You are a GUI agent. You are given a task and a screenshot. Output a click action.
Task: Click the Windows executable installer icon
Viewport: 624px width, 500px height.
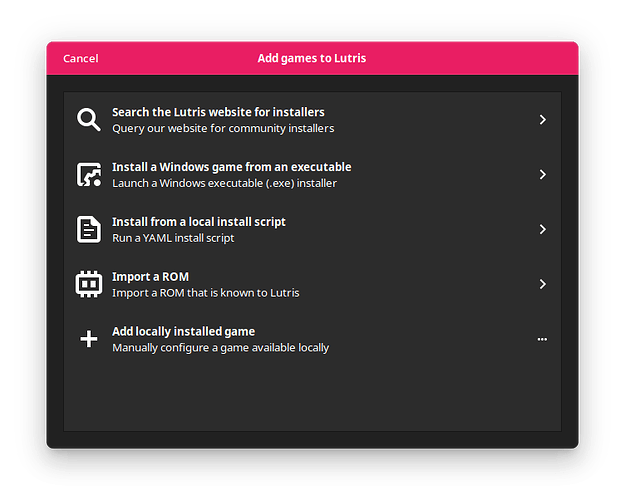[x=89, y=174]
